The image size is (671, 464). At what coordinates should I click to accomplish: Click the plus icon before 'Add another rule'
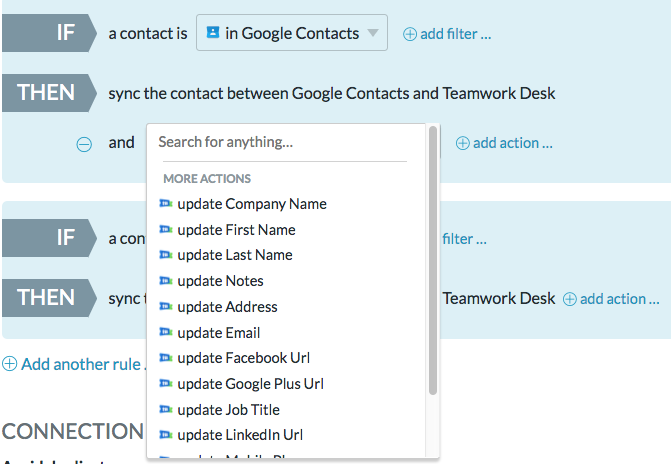point(9,364)
